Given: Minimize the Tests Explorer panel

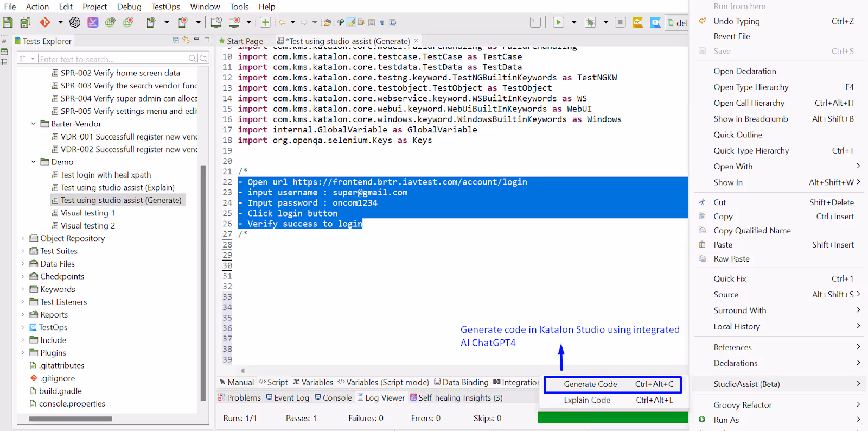Looking at the screenshot, I should pos(197,40).
